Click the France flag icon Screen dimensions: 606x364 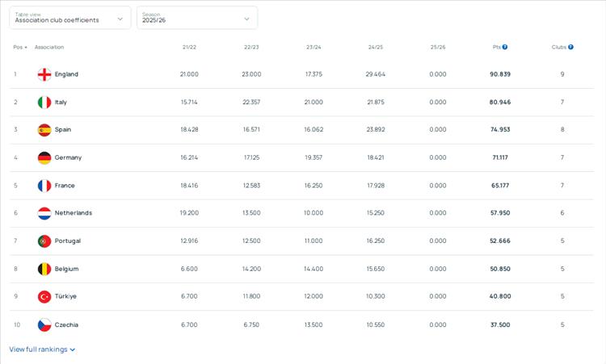pos(44,186)
